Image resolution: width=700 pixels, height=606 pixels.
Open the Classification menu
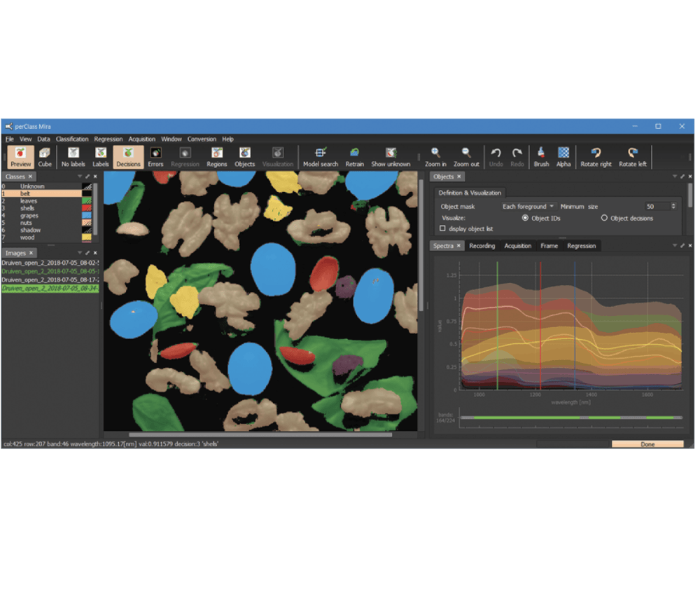pyautogui.click(x=72, y=139)
